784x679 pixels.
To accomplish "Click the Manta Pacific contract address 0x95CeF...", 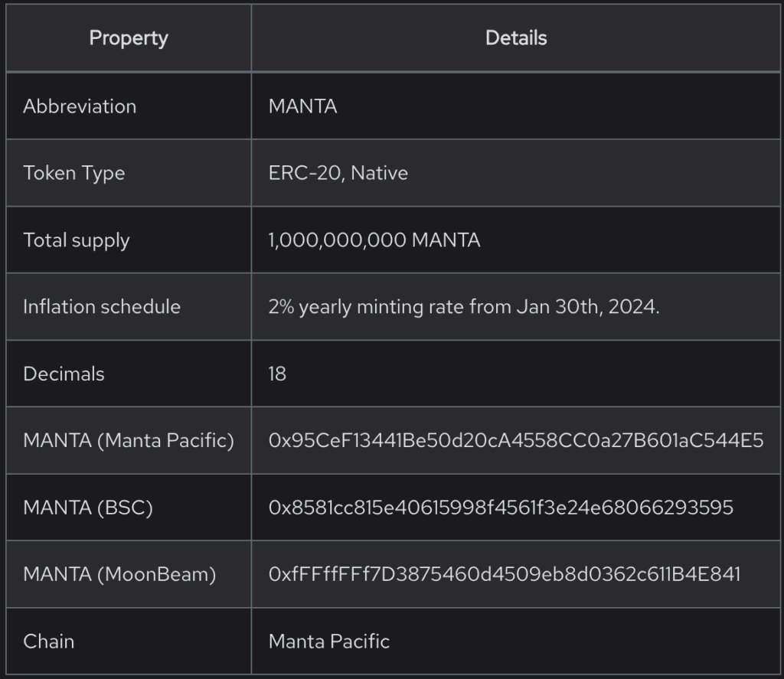I will point(516,441).
